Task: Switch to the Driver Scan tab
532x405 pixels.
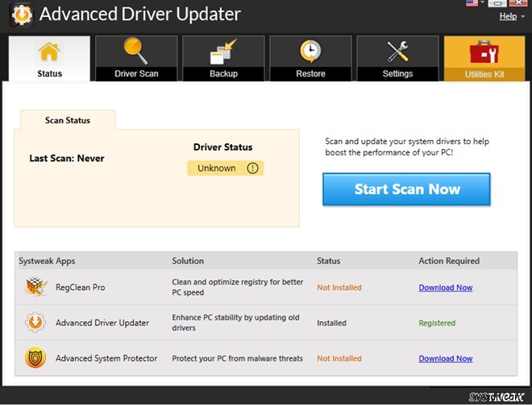Action: (x=136, y=59)
